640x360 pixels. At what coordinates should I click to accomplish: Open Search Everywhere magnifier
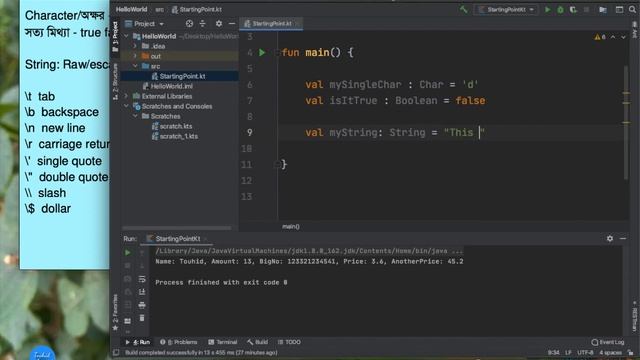[632, 9]
